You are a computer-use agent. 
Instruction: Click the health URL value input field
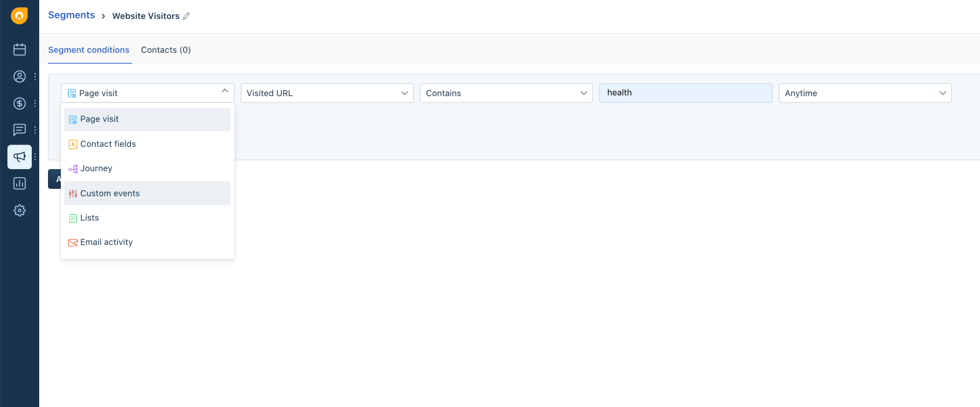click(x=685, y=93)
